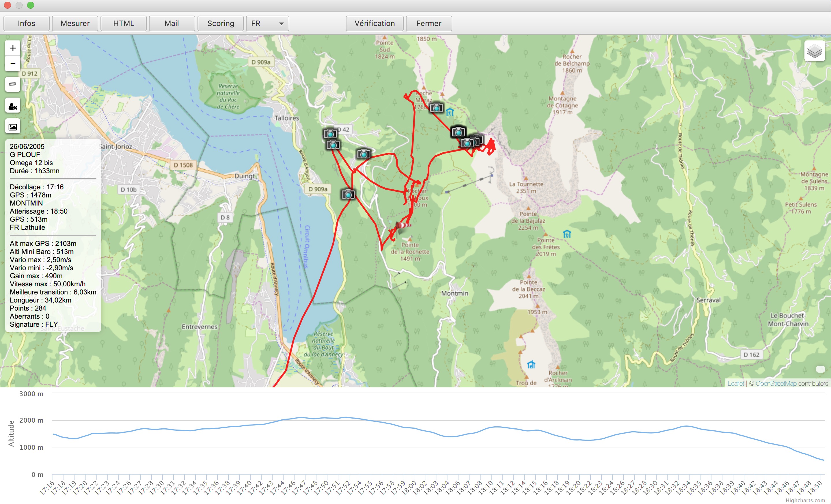Click the "Gain max : 490m" line

pyautogui.click(x=36, y=276)
